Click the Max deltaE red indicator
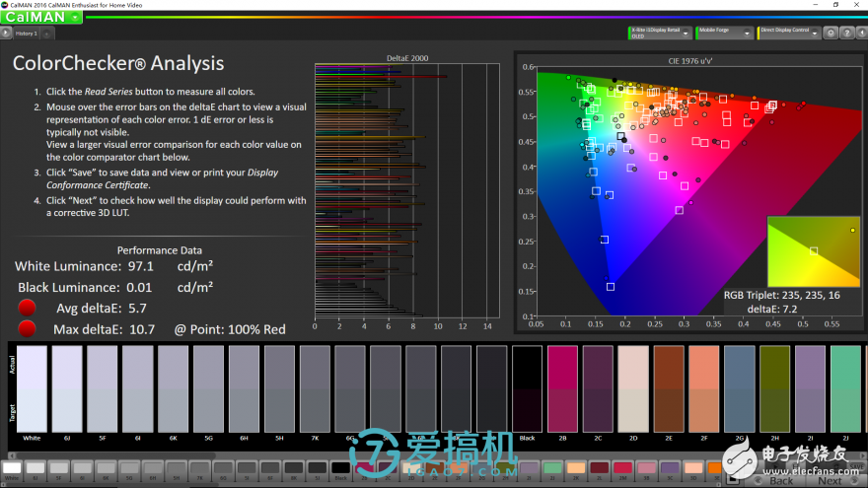The height and width of the screenshot is (488, 868). (x=28, y=328)
